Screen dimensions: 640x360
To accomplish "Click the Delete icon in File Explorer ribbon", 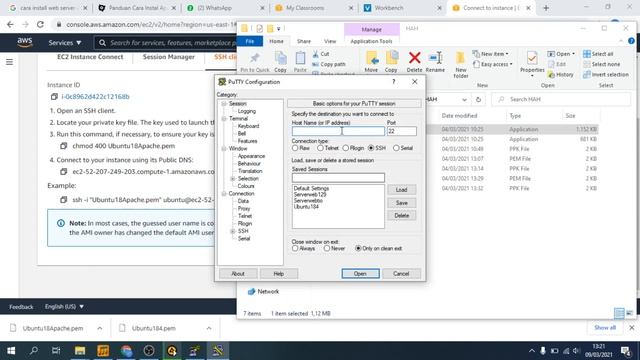I will (414, 58).
